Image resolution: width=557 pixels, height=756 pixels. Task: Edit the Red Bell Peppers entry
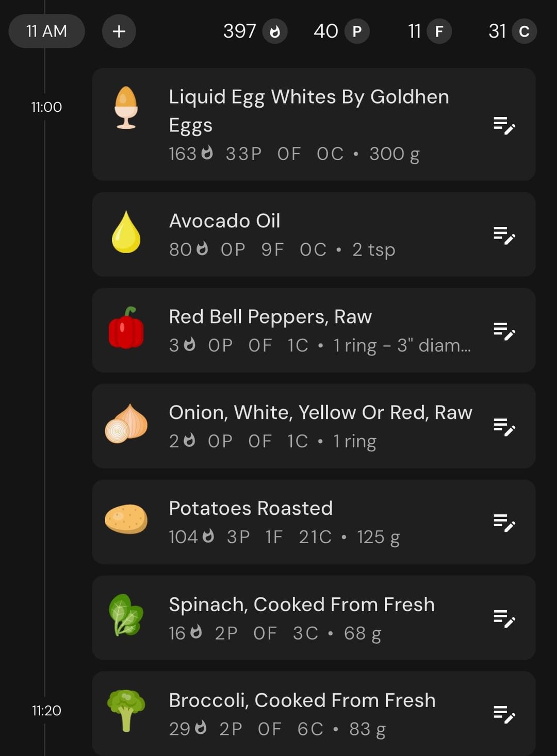click(x=504, y=331)
